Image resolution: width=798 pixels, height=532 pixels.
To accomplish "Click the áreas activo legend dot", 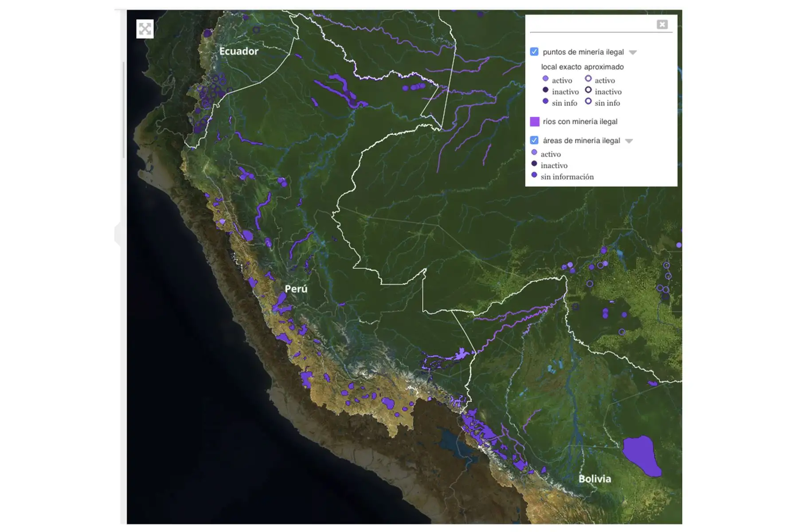I will (x=534, y=152).
